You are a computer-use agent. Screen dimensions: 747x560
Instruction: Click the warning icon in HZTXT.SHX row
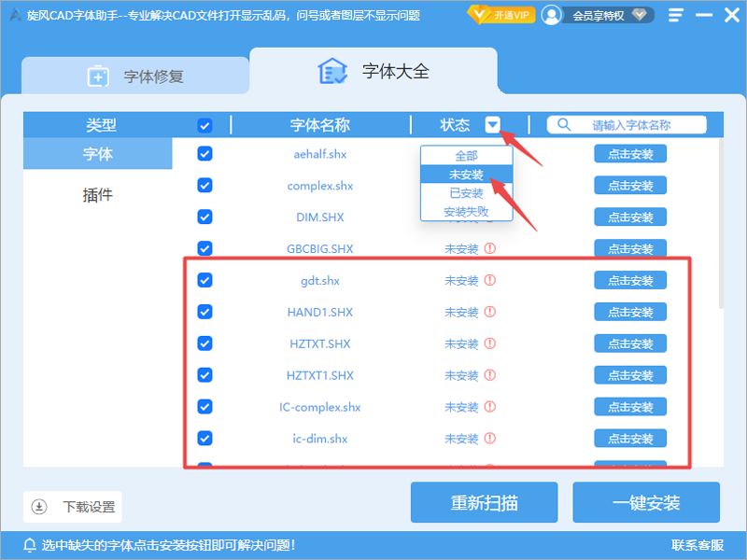click(489, 343)
